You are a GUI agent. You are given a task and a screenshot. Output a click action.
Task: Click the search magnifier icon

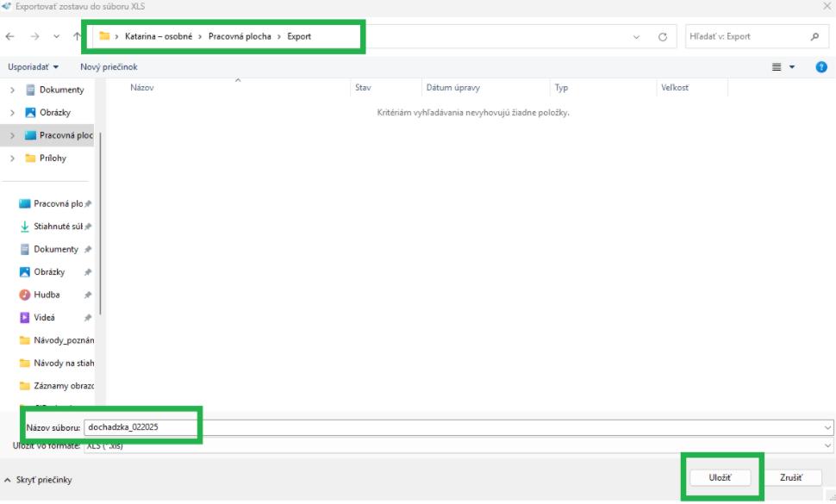814,37
